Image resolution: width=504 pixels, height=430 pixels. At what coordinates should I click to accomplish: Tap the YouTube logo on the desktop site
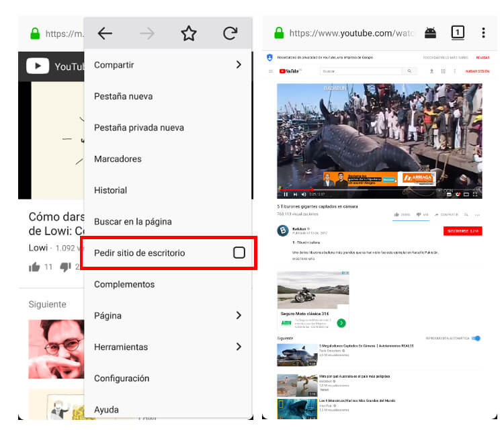[290, 71]
